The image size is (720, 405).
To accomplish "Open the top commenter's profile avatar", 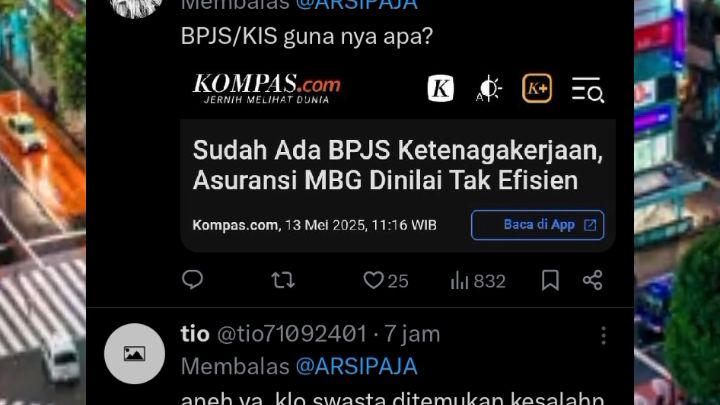I will pos(135,7).
